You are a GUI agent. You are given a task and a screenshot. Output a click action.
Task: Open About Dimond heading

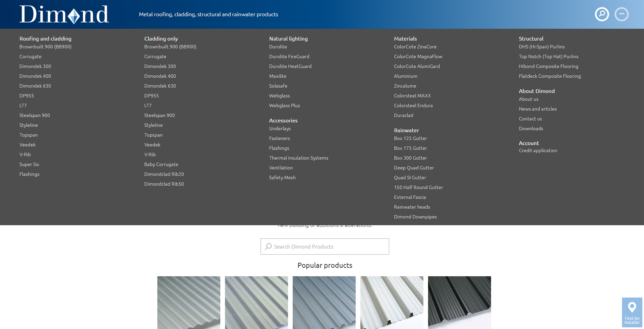pyautogui.click(x=537, y=91)
